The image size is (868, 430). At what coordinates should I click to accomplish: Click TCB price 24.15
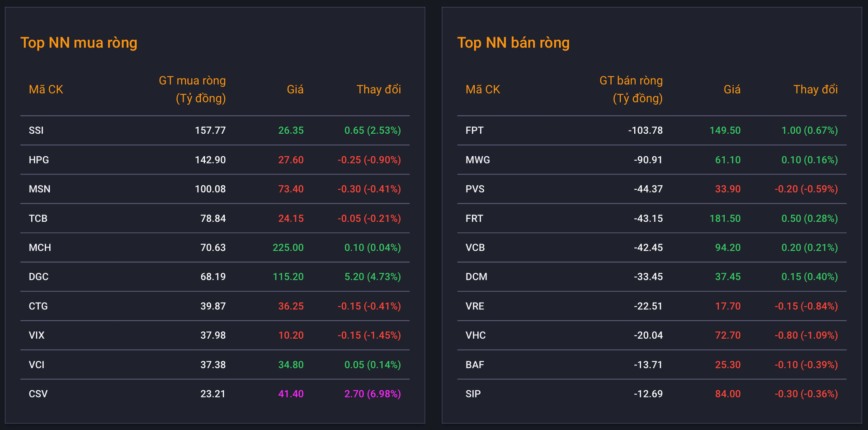tap(291, 218)
